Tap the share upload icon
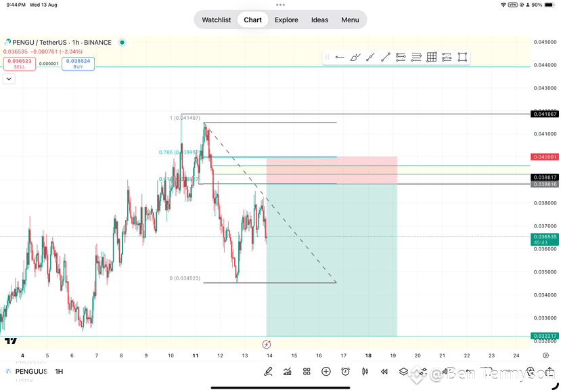This screenshot has width=561, height=392. coord(550,371)
